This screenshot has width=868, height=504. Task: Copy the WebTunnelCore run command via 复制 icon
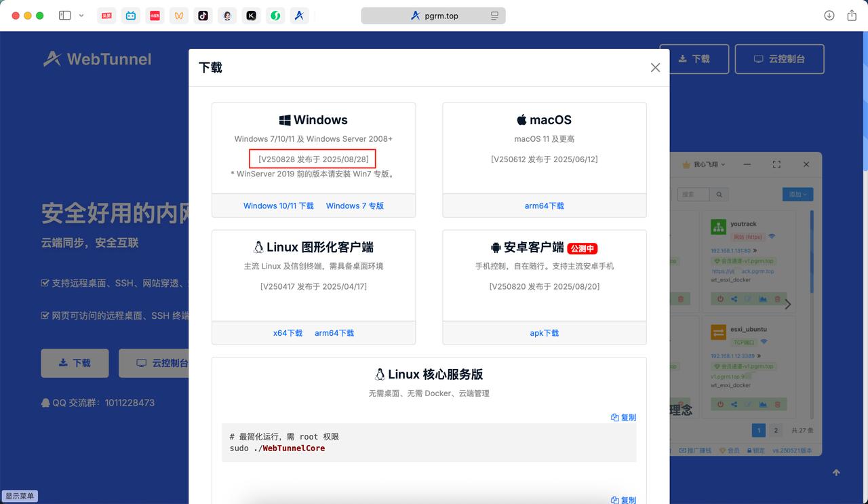point(623,417)
